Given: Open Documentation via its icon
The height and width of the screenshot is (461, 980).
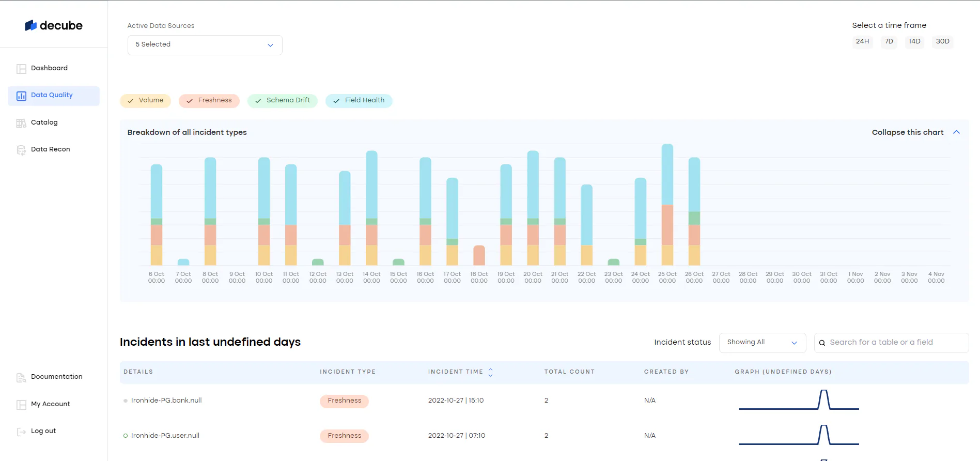Looking at the screenshot, I should pos(21,377).
